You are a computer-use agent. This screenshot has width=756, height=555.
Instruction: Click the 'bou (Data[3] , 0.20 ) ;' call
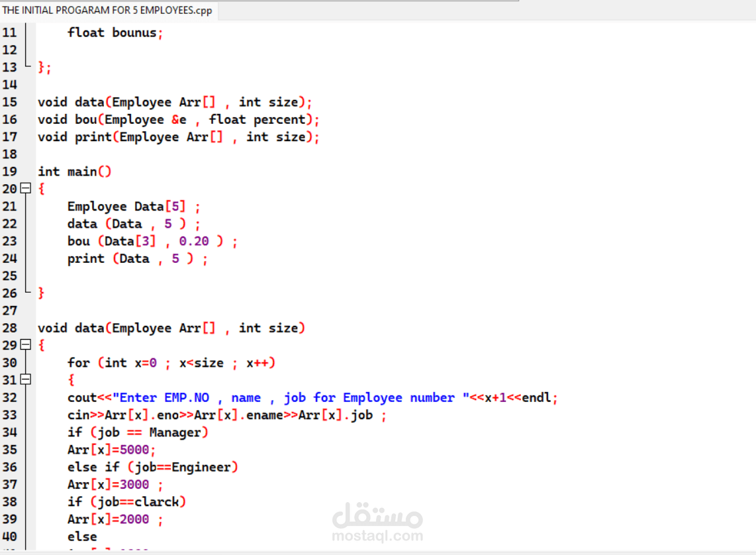tap(152, 241)
